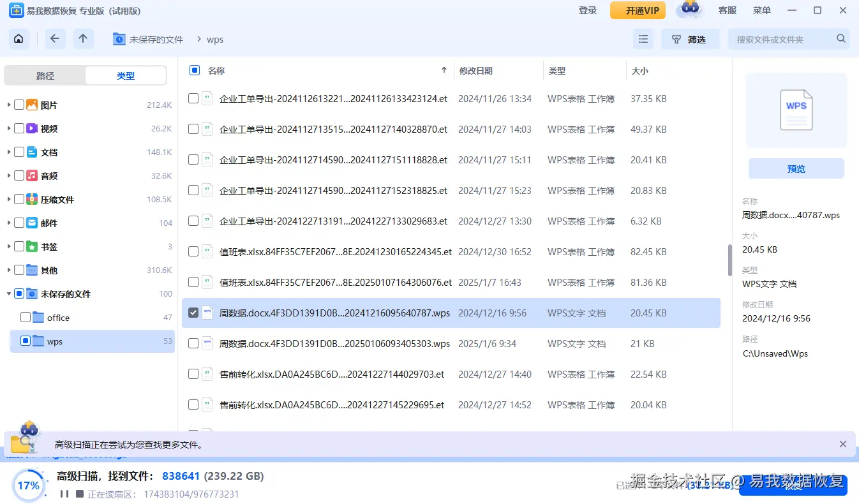The image size is (859, 504).
Task: Click the 邮件 category icon
Action: pos(32,223)
